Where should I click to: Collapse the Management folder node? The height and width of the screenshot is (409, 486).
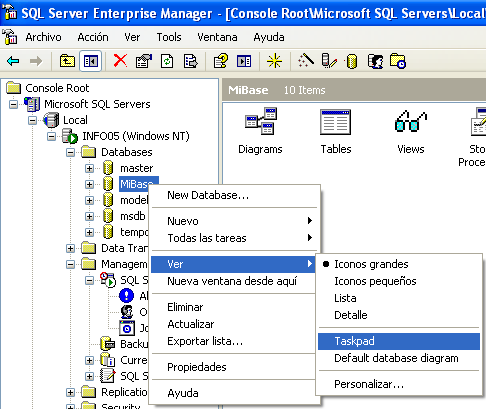click(70, 264)
